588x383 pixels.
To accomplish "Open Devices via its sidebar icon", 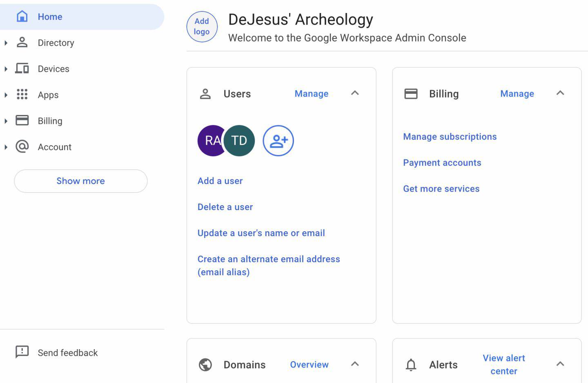I will pyautogui.click(x=22, y=69).
